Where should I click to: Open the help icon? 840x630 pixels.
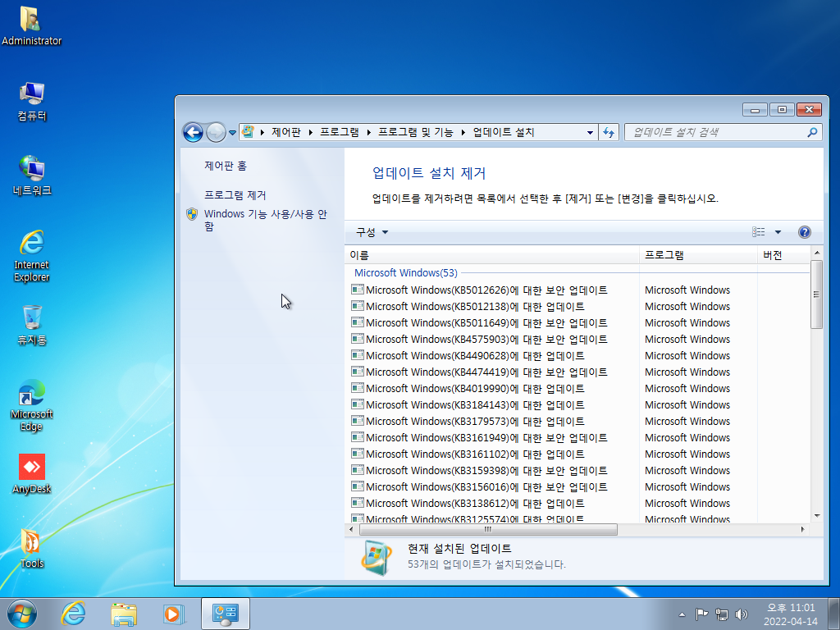(x=804, y=232)
